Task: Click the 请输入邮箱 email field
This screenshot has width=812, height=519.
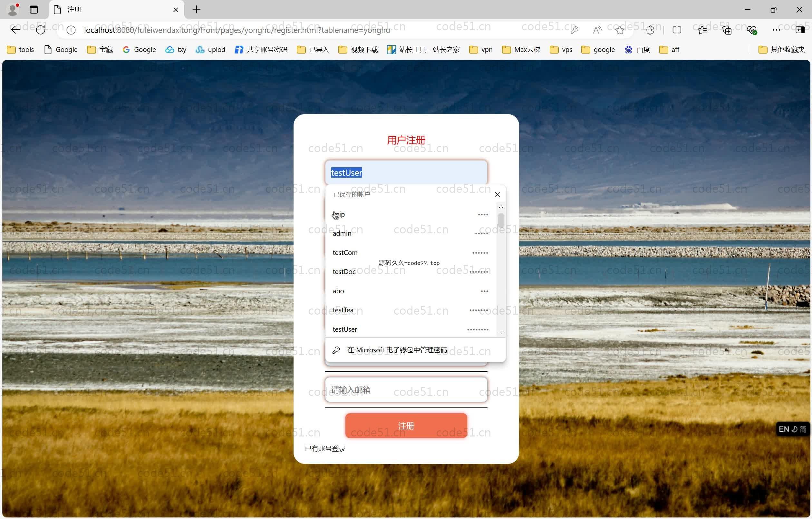Action: click(x=406, y=390)
